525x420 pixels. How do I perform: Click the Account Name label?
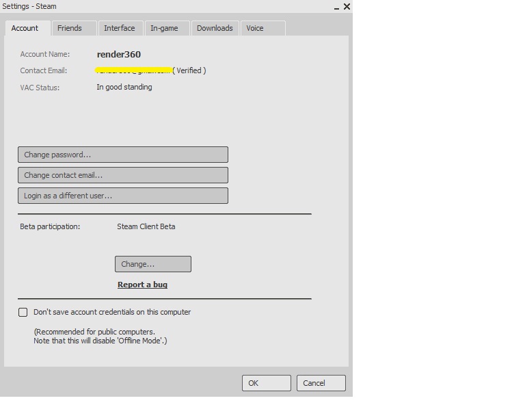(x=45, y=54)
